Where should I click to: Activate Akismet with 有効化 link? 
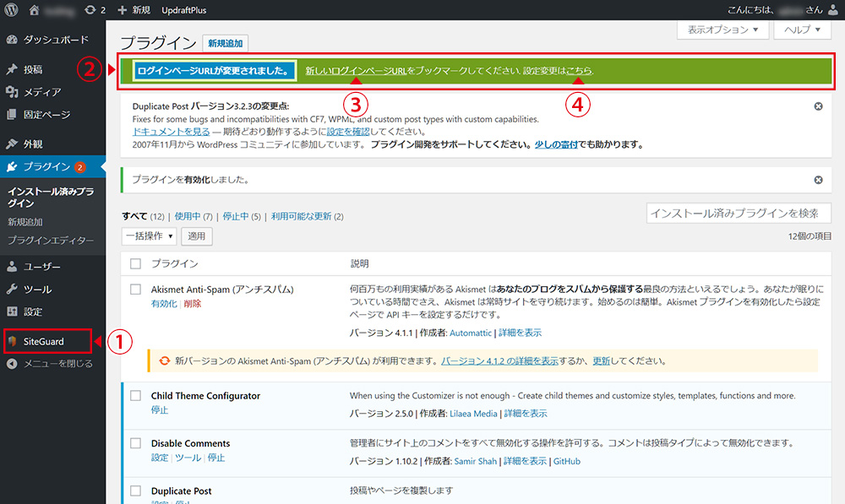point(164,304)
